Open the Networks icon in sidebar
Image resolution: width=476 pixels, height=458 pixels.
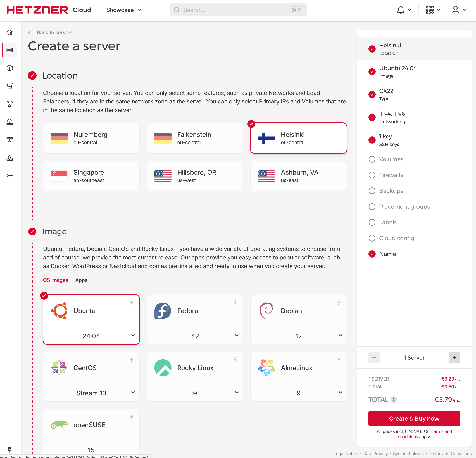click(x=10, y=140)
